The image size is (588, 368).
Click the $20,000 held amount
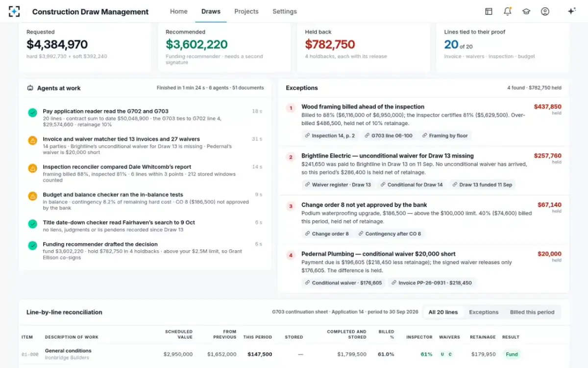[549, 254]
